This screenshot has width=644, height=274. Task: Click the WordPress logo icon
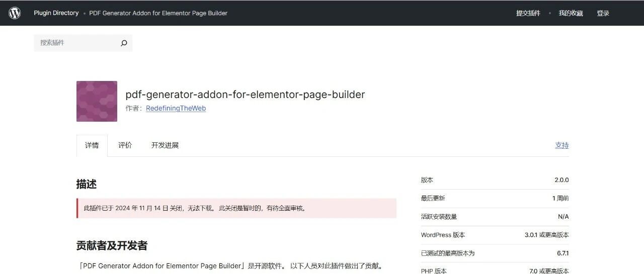click(15, 13)
